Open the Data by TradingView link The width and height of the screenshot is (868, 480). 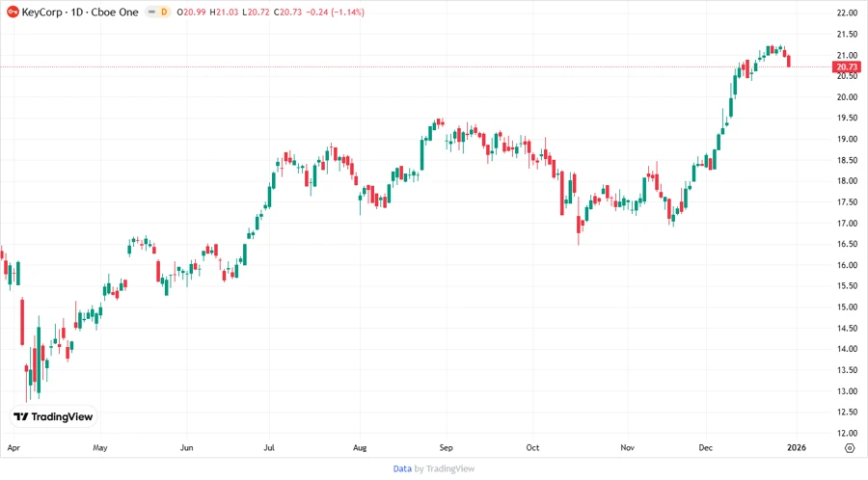pos(433,468)
